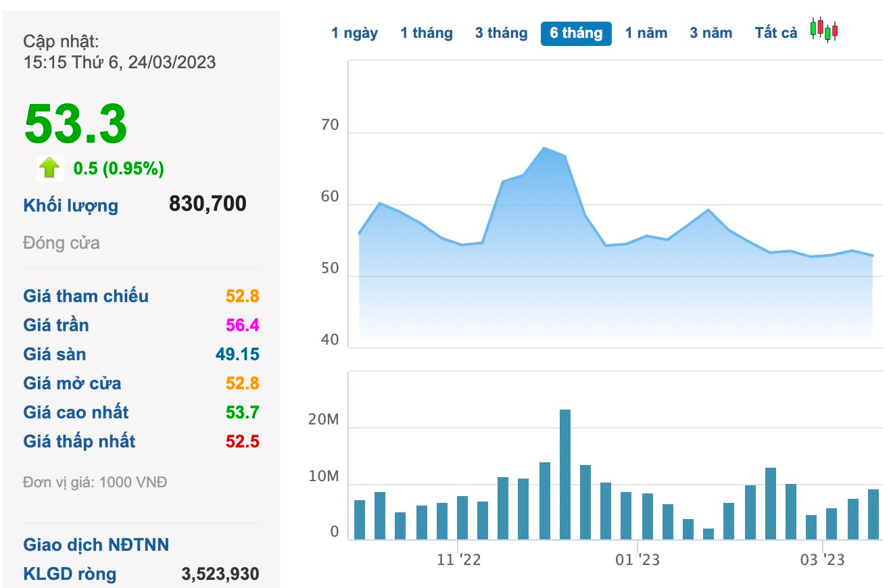Select the '1 tháng' time range tab

[x=427, y=33]
